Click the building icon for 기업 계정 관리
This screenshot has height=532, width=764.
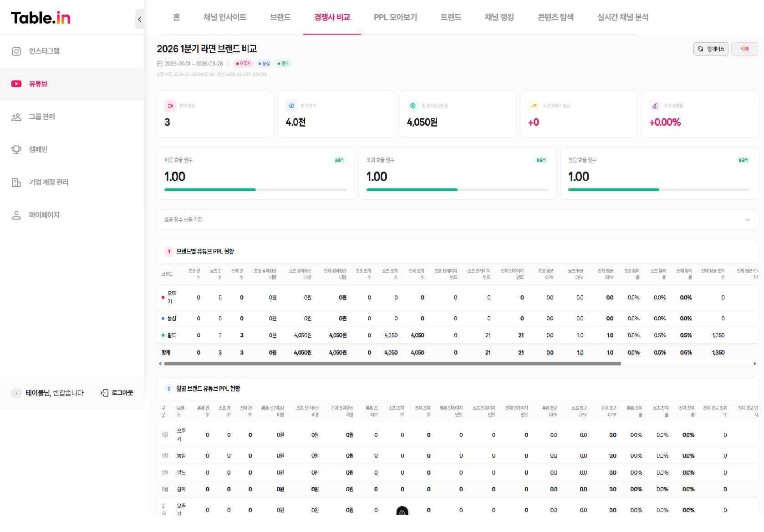pyautogui.click(x=16, y=182)
